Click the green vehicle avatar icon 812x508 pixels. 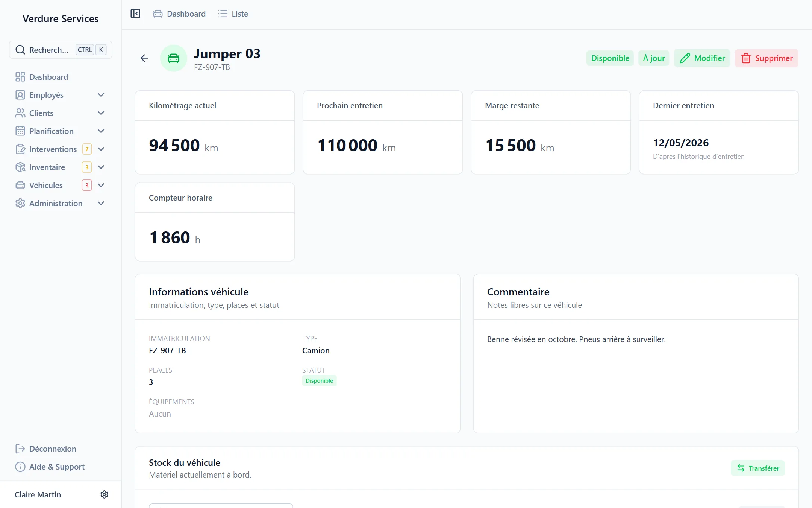(174, 58)
